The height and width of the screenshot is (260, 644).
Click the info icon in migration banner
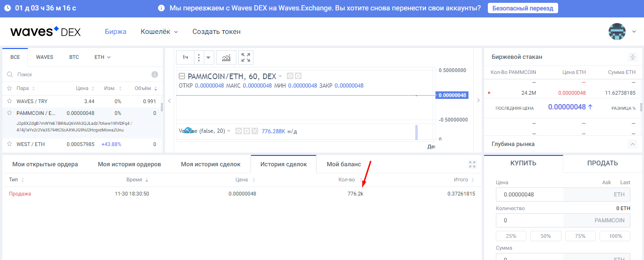[x=161, y=8]
